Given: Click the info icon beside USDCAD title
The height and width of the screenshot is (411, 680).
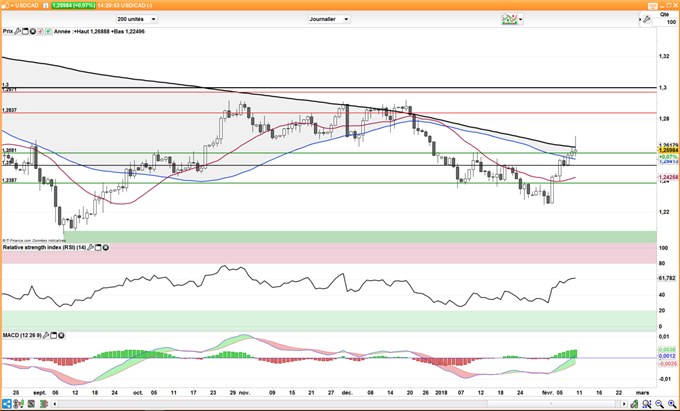Looking at the screenshot, I should (46, 6).
